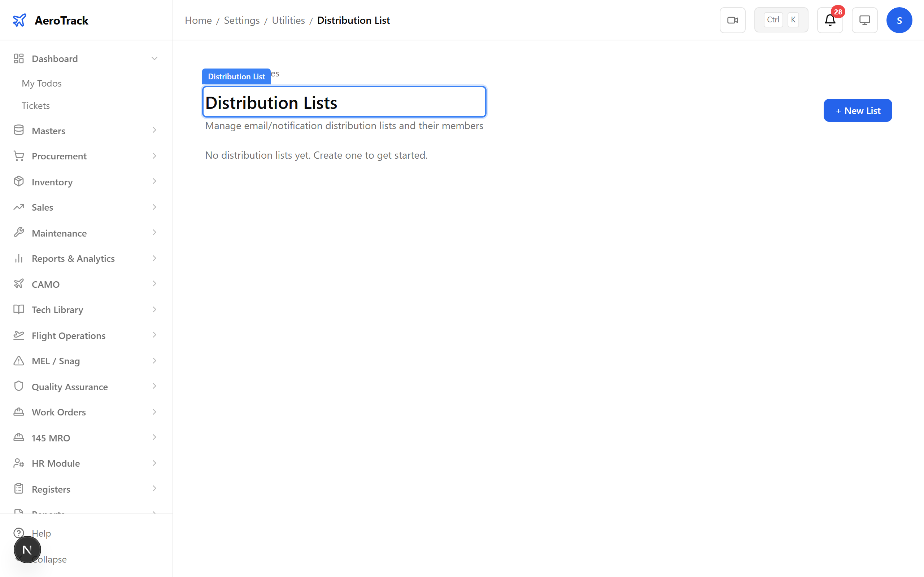Expand the HR Module section
This screenshot has width=924, height=577.
pyautogui.click(x=154, y=463)
